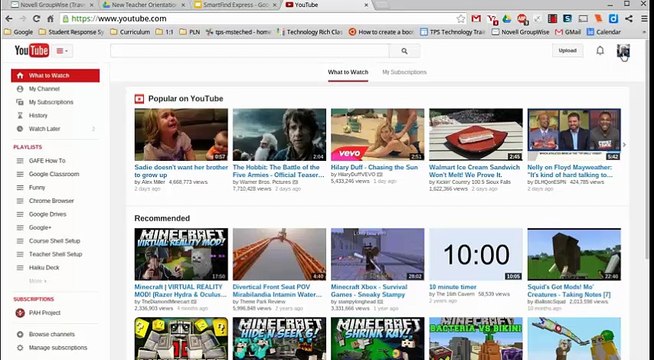Click the Google Drive extension icon
The image size is (654, 360).
[507, 19]
